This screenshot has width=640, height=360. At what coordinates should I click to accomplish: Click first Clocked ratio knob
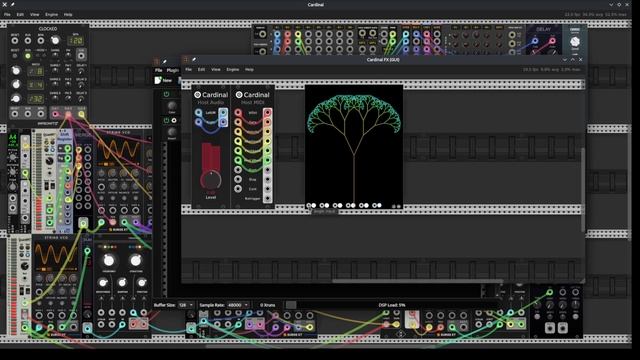[16, 71]
